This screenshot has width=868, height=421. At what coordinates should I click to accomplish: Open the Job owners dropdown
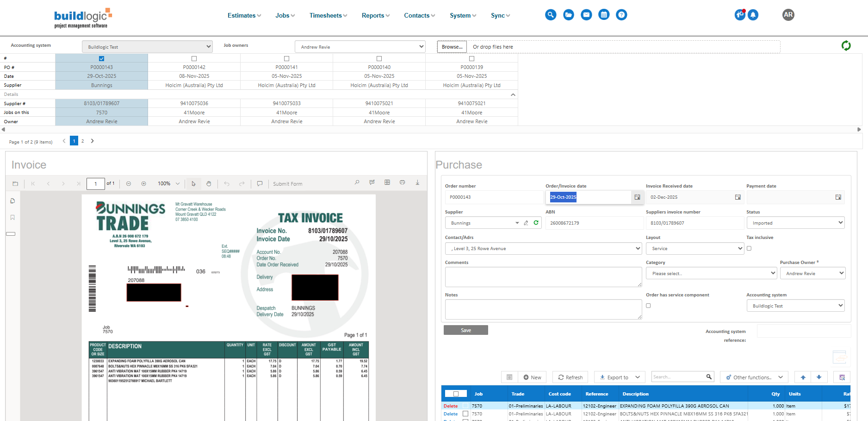pos(360,47)
